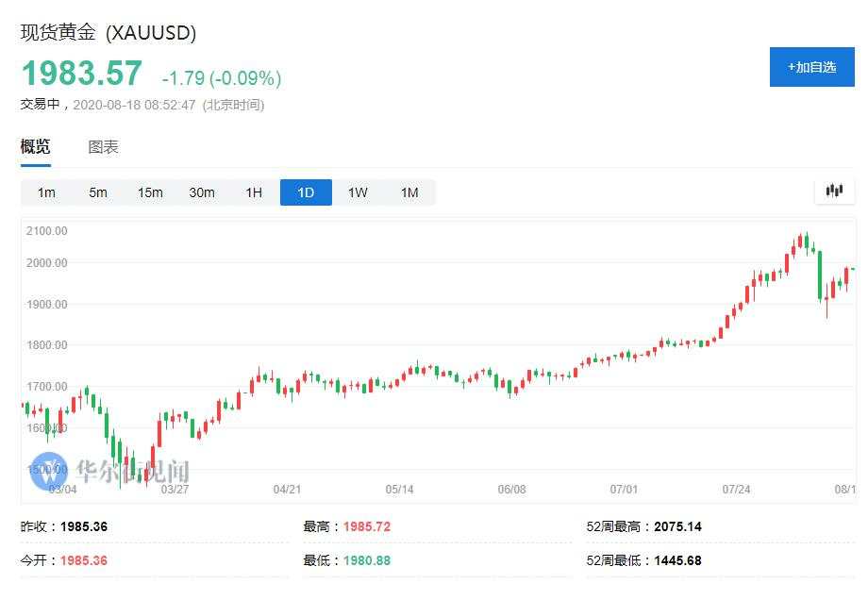
Task: Click the 最低 value 1980.88
Action: click(x=366, y=560)
